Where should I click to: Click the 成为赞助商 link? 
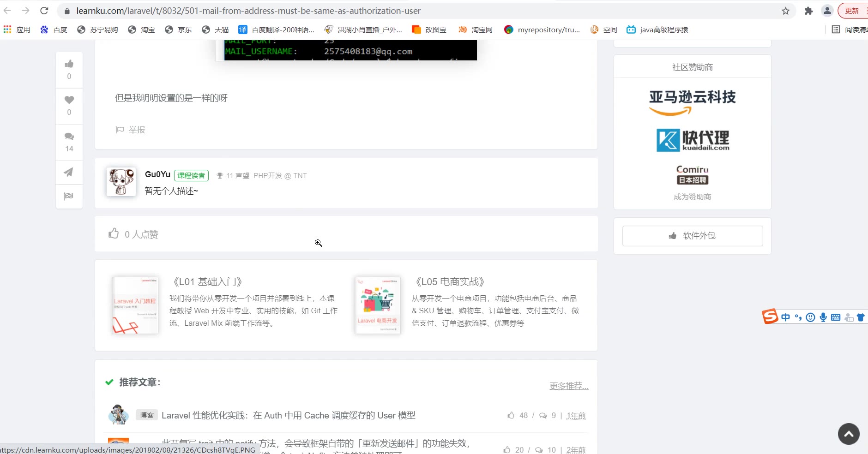pyautogui.click(x=692, y=197)
